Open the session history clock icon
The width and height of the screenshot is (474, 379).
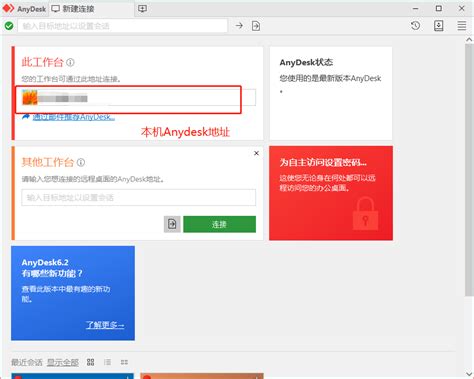tap(415, 26)
